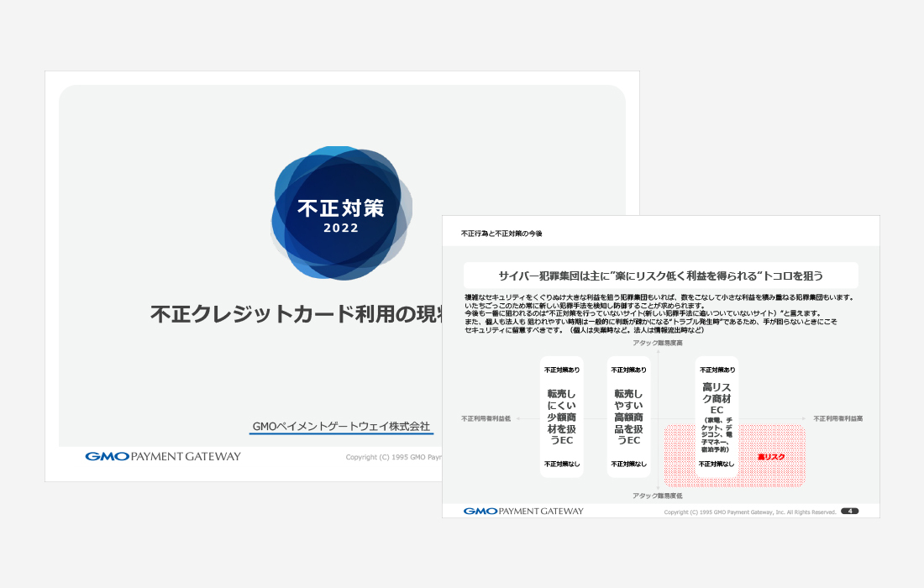Click the title 不正クレジットカード利用の現状
The image size is (924, 588).
(297, 314)
